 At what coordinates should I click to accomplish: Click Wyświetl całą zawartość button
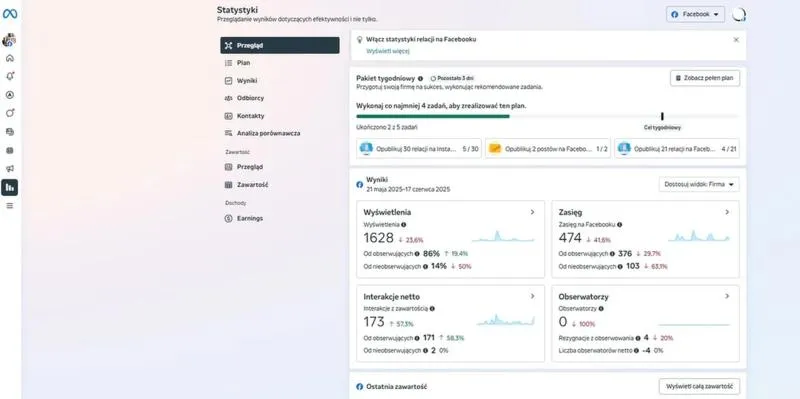pyautogui.click(x=699, y=386)
